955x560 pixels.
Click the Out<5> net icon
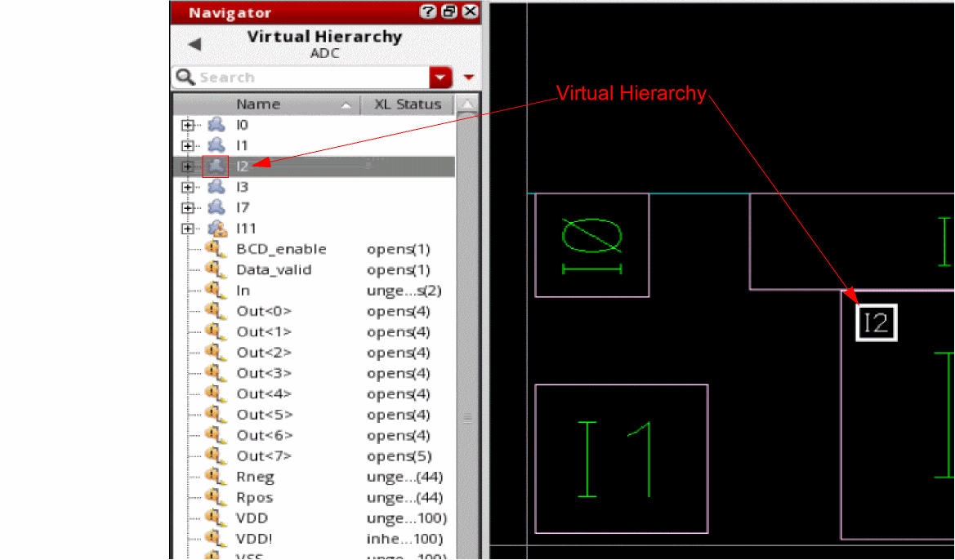(x=214, y=414)
